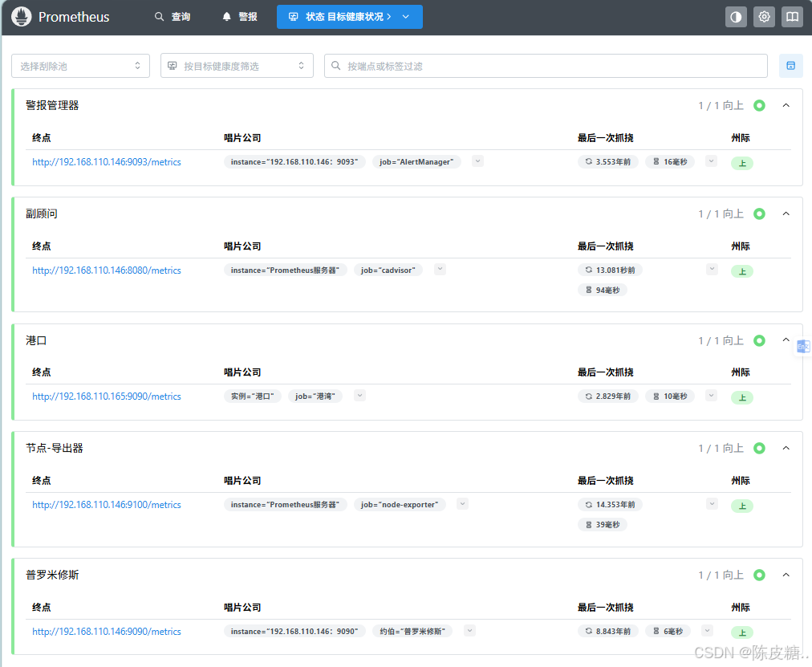Click the collapse-all pools icon button
This screenshot has height=667, width=812.
click(x=791, y=66)
